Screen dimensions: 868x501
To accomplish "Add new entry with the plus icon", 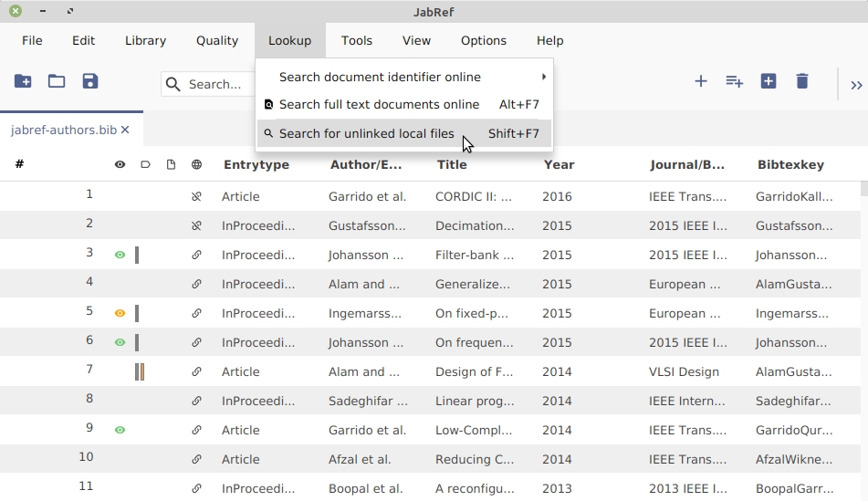I will 701,81.
